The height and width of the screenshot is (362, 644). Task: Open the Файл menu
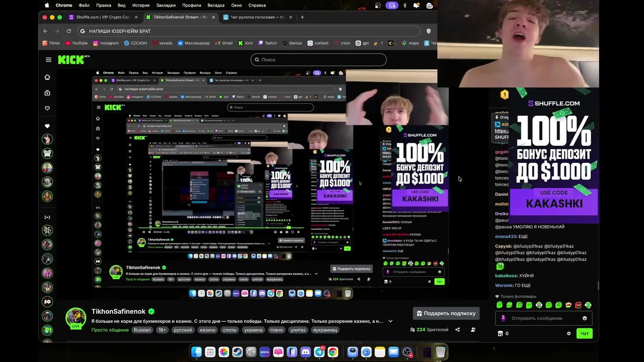click(84, 5)
